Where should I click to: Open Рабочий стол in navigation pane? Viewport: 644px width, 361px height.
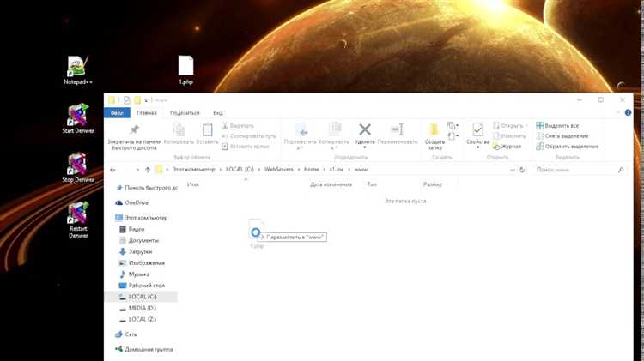tap(142, 286)
